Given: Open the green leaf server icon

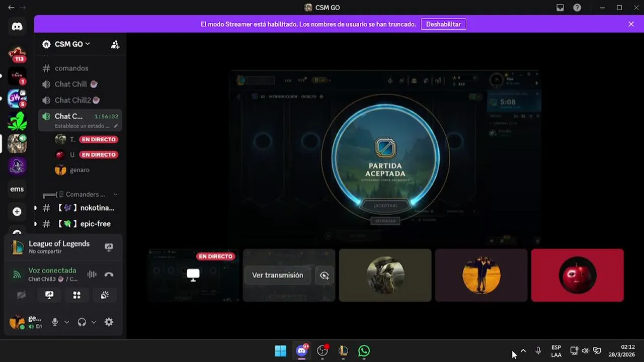Looking at the screenshot, I should click(x=17, y=121).
